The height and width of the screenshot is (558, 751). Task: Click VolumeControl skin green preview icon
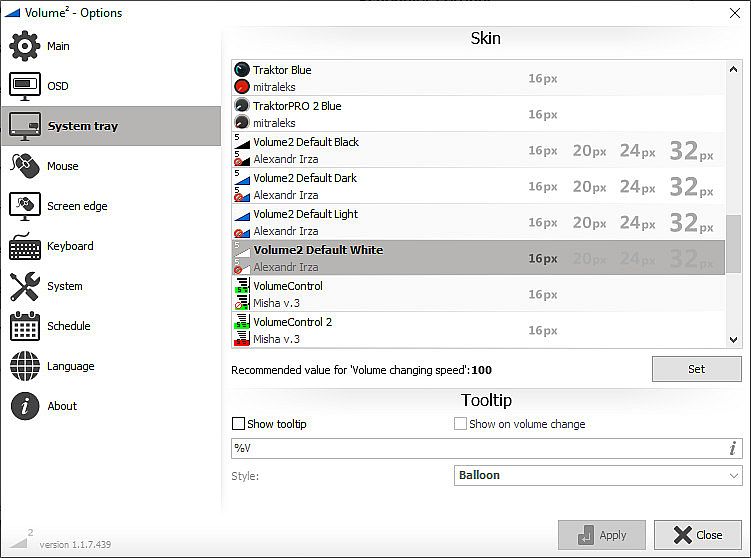(x=242, y=285)
